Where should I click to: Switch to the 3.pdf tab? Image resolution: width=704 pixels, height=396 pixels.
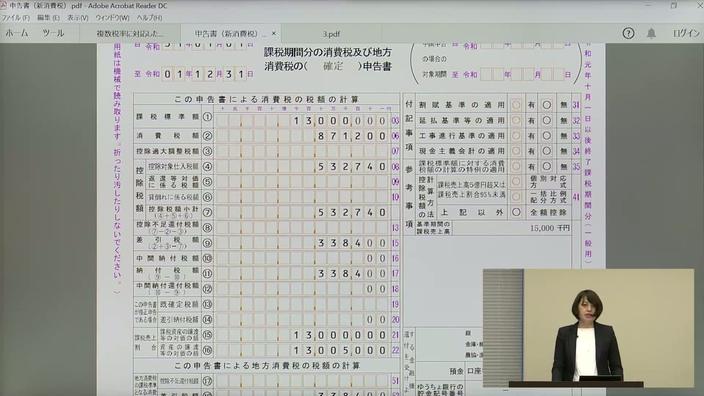click(331, 34)
